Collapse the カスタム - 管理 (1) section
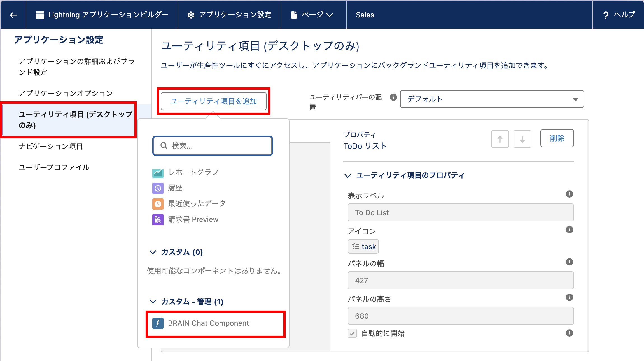644x361 pixels. (153, 302)
